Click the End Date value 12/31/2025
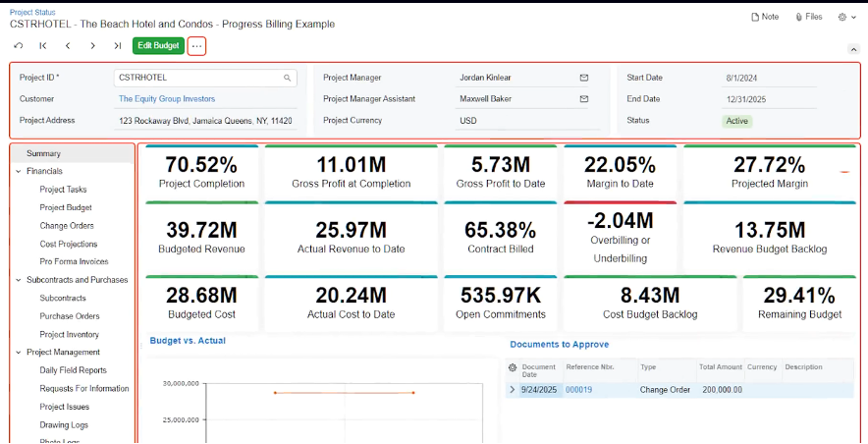Image resolution: width=868 pixels, height=444 pixels. [744, 99]
